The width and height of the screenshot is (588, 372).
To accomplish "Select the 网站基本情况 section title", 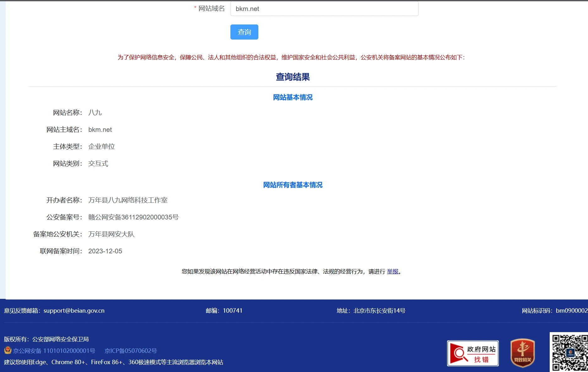I will coord(293,97).
